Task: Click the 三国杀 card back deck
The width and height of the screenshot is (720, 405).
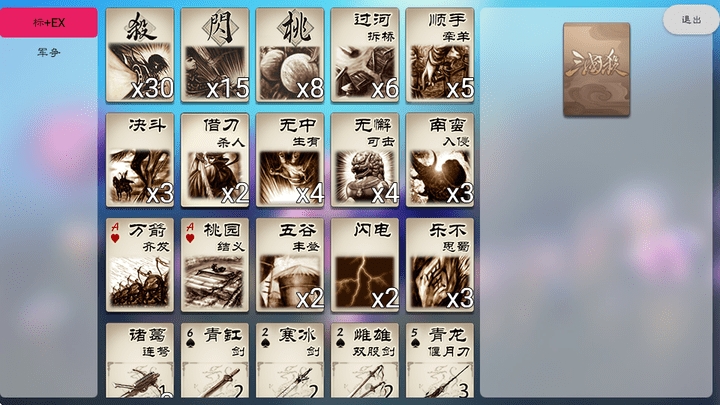Action: [x=596, y=69]
